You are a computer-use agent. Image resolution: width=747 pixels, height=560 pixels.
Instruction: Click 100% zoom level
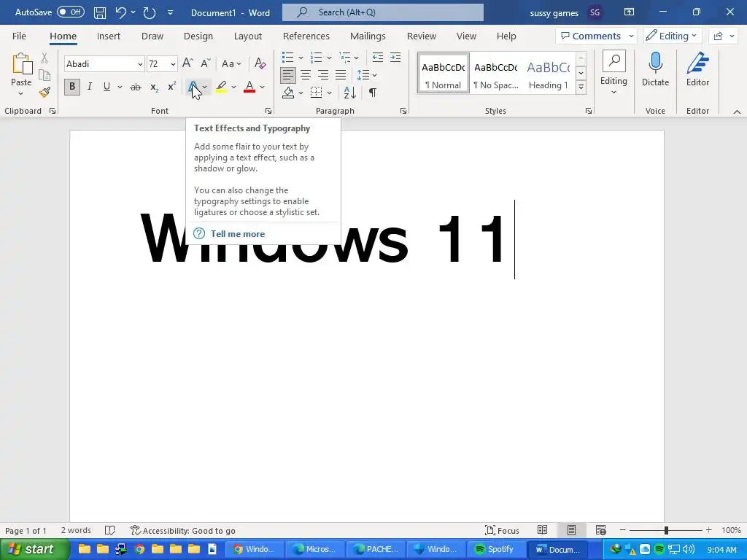pyautogui.click(x=730, y=530)
